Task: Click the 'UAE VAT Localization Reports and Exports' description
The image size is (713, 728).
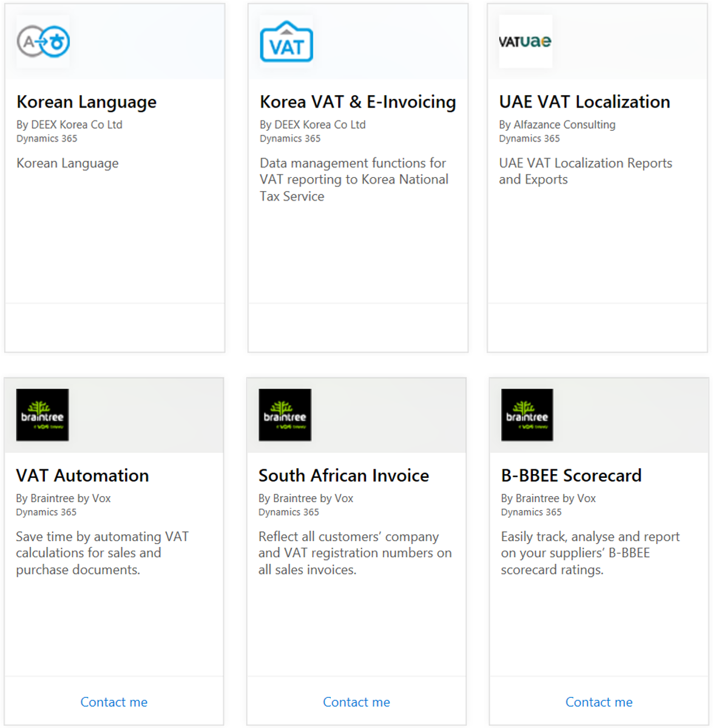Action: 585,171
